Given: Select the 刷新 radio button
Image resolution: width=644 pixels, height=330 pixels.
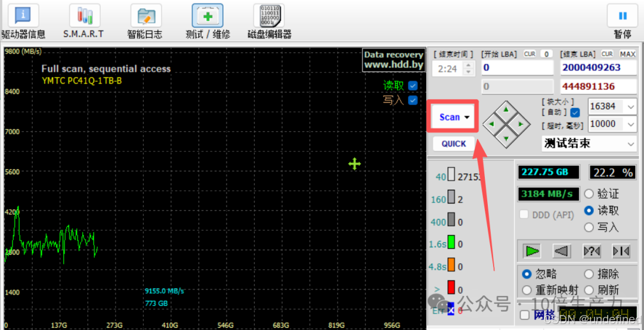Looking at the screenshot, I should tap(589, 290).
